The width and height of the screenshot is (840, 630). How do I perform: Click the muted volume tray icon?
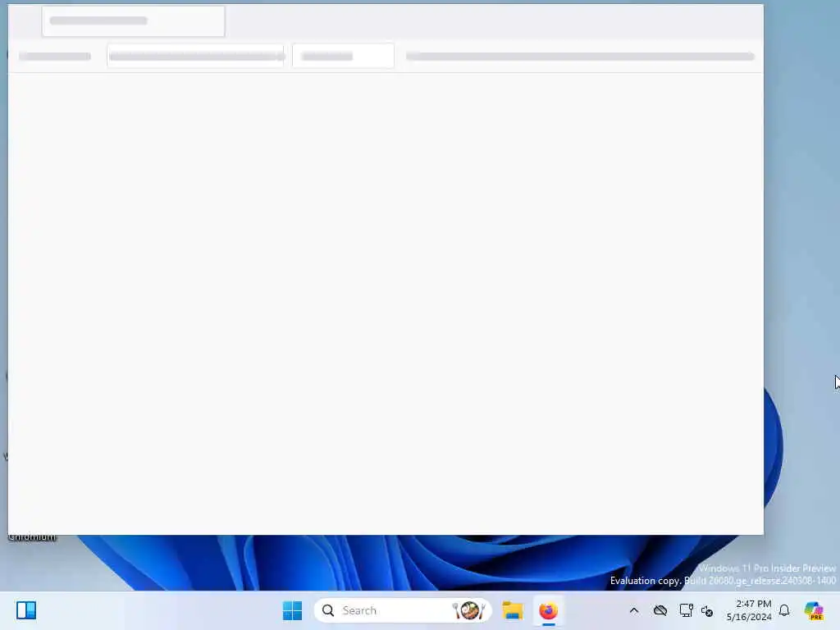click(707, 610)
